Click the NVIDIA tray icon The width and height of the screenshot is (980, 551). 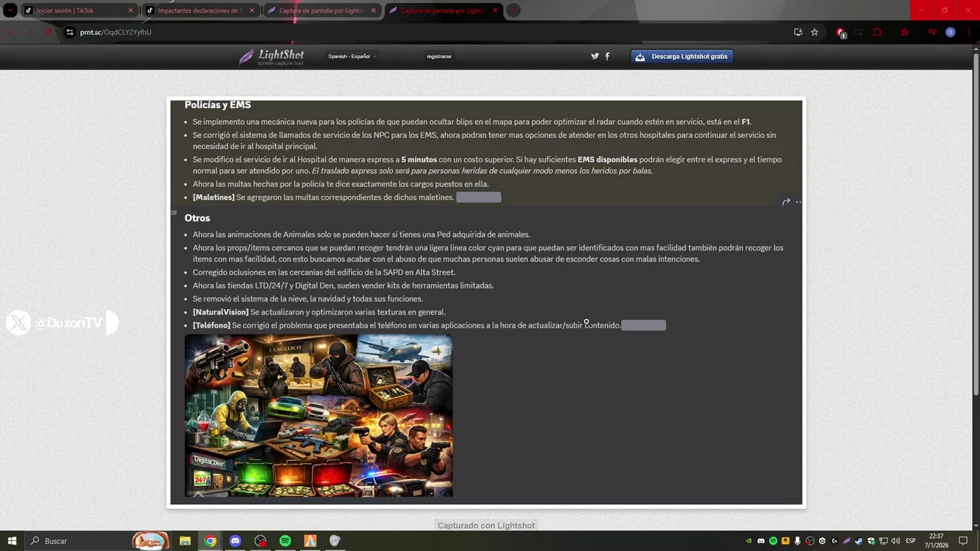749,541
